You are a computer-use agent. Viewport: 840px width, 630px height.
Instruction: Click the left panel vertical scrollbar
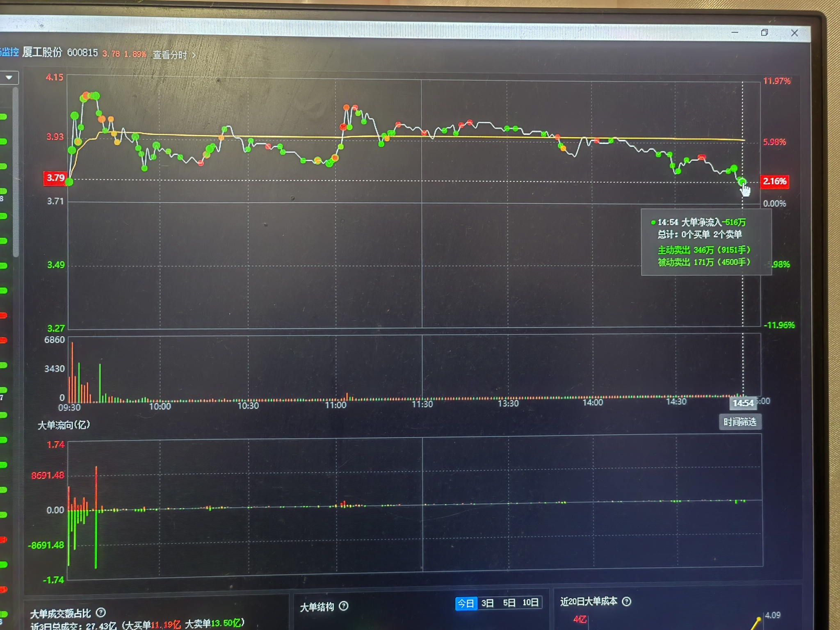[x=16, y=172]
